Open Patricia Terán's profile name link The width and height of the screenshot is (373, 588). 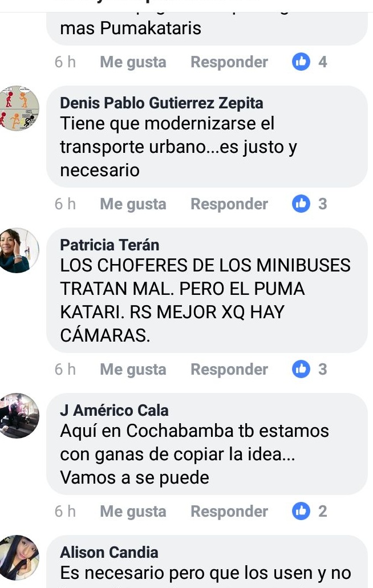pyautogui.click(x=110, y=245)
